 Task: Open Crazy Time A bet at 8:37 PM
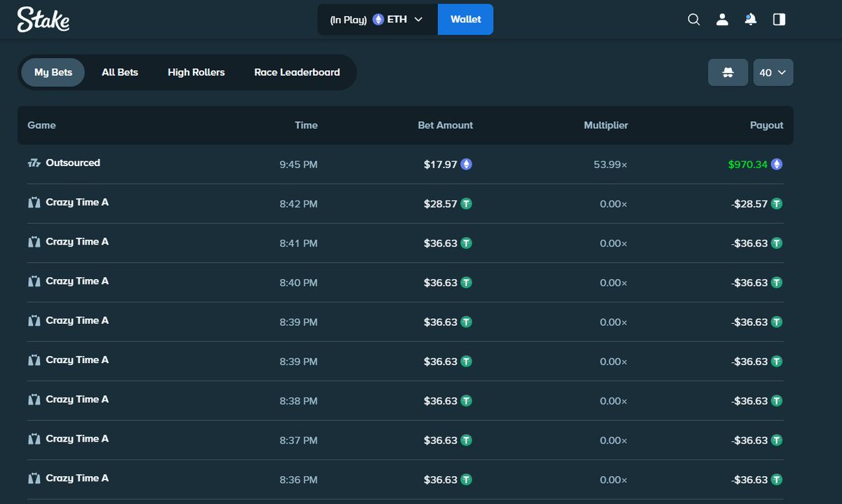[77, 438]
